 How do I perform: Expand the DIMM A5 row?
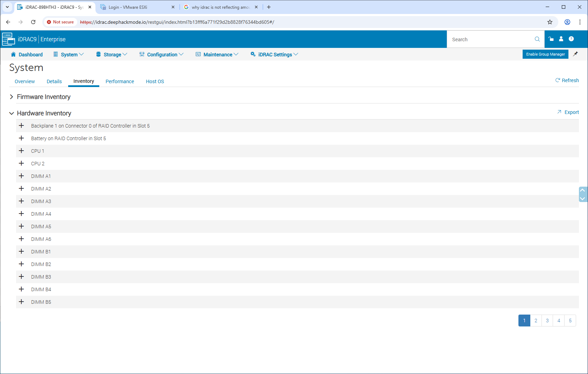pos(21,226)
